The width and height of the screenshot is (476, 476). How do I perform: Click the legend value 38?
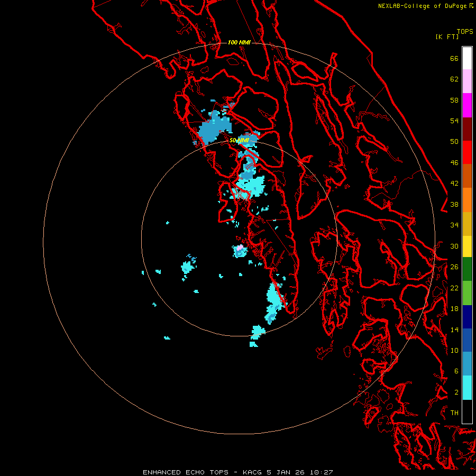click(454, 204)
